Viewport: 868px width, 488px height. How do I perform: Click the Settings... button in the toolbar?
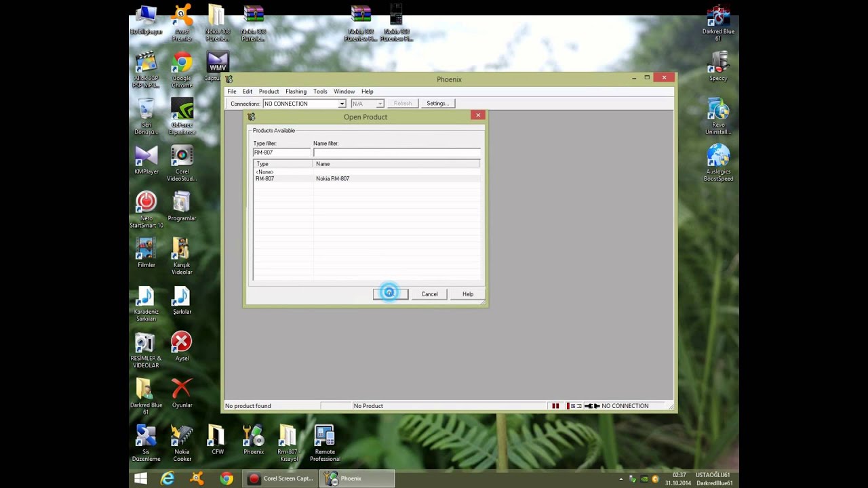pyautogui.click(x=437, y=104)
